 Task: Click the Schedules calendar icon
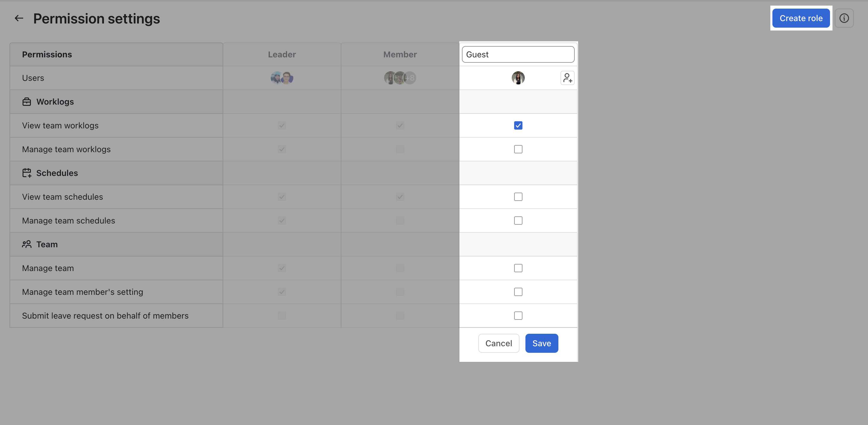pos(27,173)
